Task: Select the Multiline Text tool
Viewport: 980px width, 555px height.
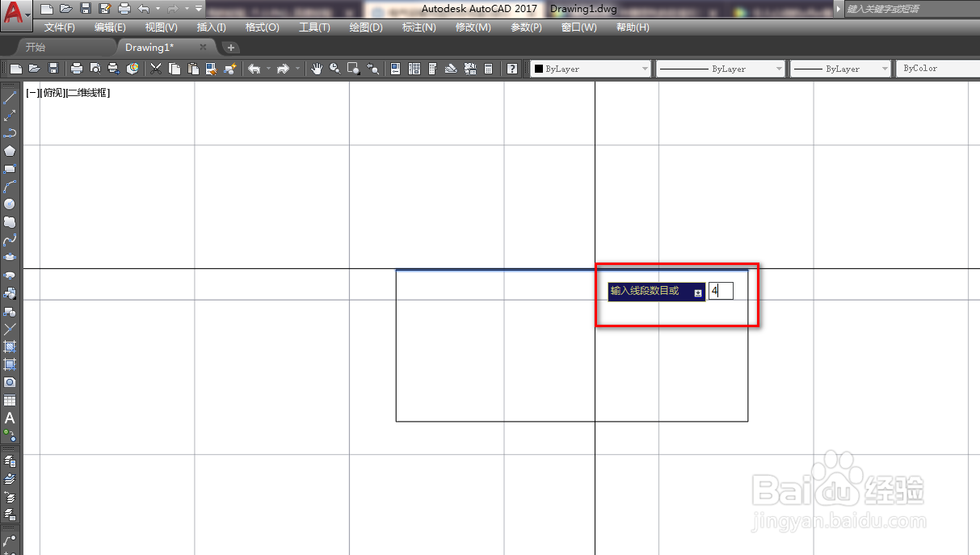Action: coord(10,418)
